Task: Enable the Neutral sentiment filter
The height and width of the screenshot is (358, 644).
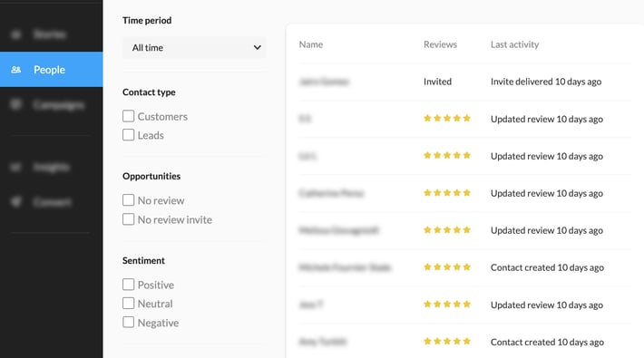Action: [x=128, y=304]
